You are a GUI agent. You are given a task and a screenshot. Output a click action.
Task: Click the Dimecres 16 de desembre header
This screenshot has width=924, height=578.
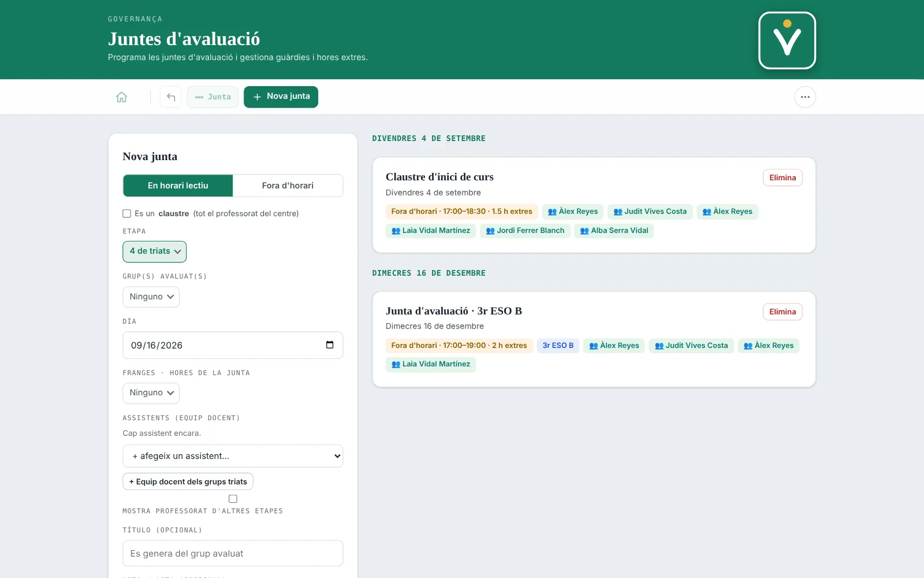(x=429, y=273)
